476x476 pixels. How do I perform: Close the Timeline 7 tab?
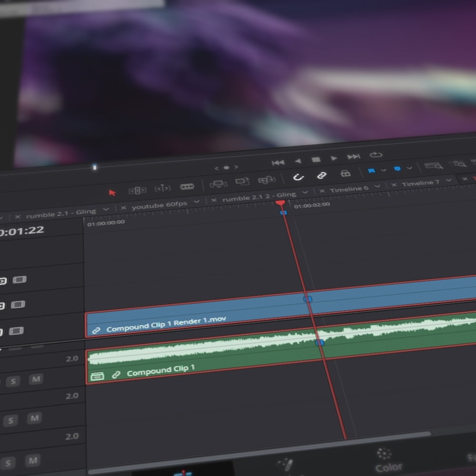click(x=394, y=185)
